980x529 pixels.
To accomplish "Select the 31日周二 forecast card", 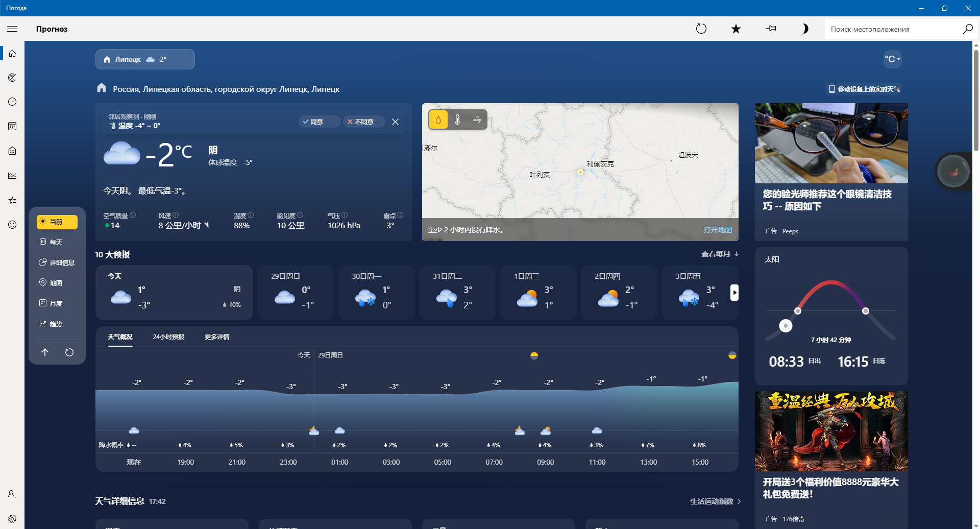I will tap(457, 292).
